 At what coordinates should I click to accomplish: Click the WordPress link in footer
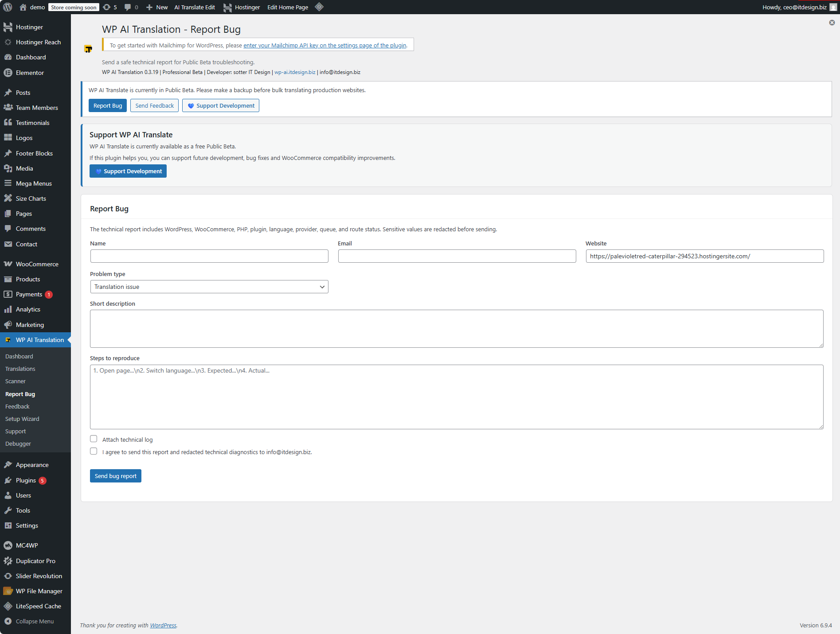pos(163,625)
